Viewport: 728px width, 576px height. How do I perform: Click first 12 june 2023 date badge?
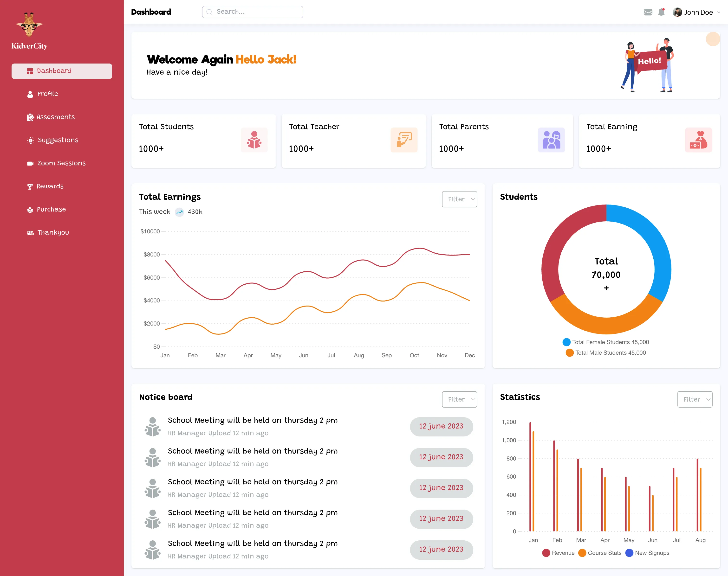pyautogui.click(x=441, y=426)
